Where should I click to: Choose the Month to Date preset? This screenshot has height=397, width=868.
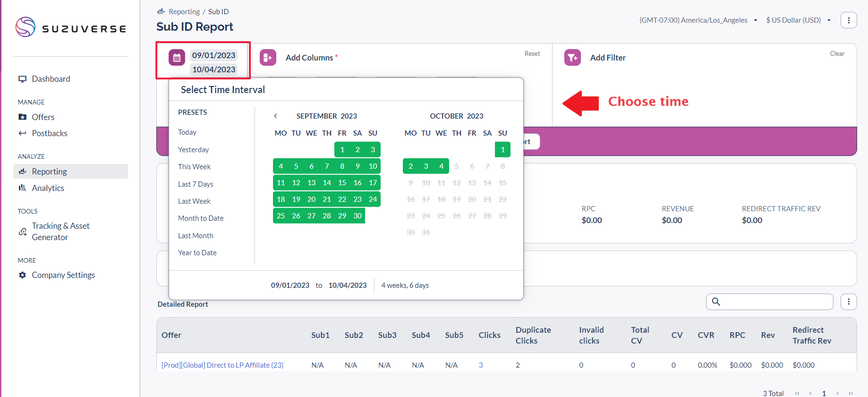[201, 218]
